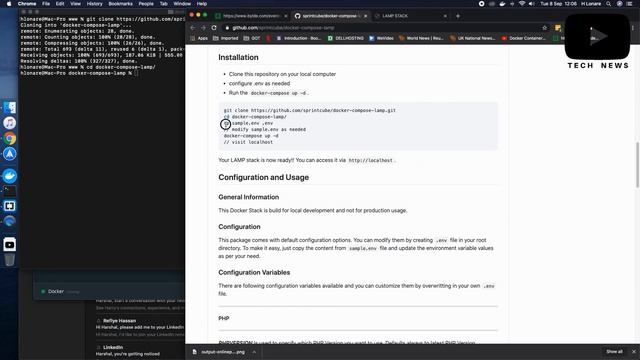Click the Apple menu logo
The image size is (640, 360).
(9, 4)
